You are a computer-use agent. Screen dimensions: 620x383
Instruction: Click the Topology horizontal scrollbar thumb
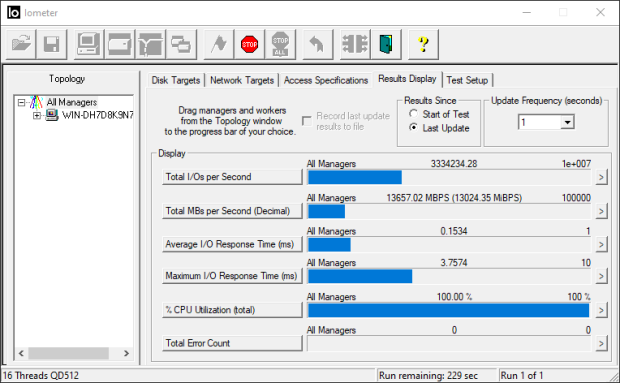68,353
